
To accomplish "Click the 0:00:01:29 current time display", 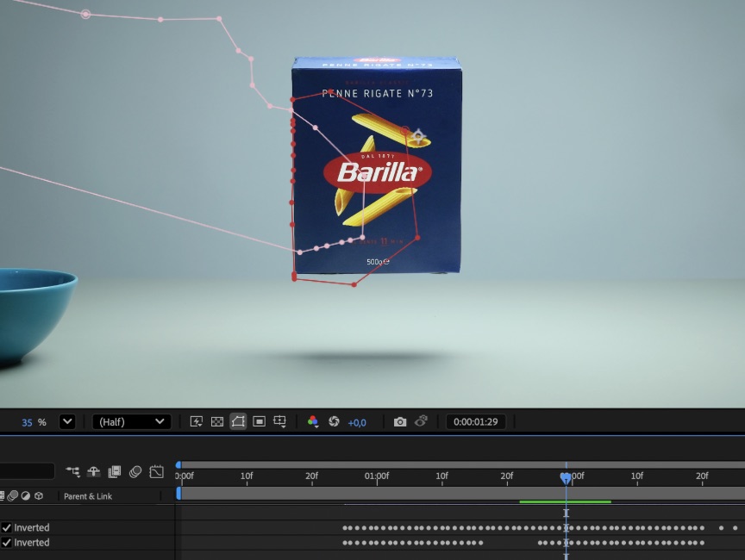I will pos(476,421).
